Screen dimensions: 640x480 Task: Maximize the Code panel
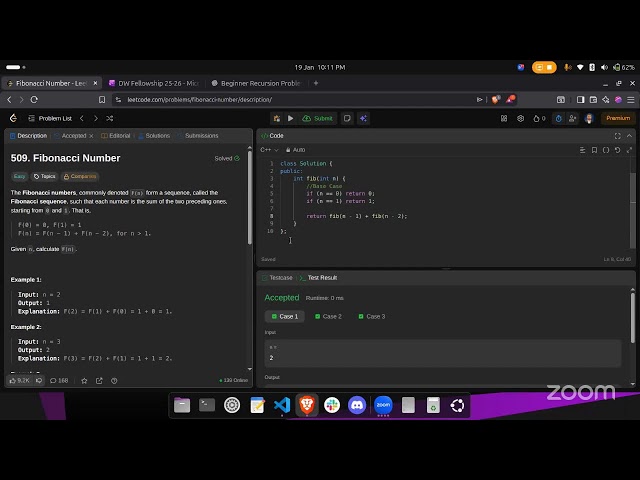click(618, 136)
